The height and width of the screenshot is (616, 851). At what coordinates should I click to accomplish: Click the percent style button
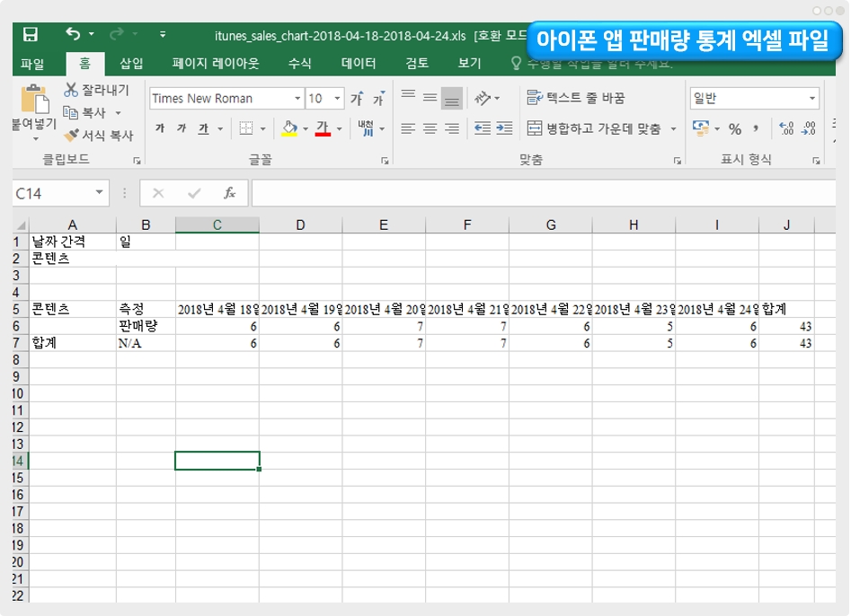coord(734,128)
